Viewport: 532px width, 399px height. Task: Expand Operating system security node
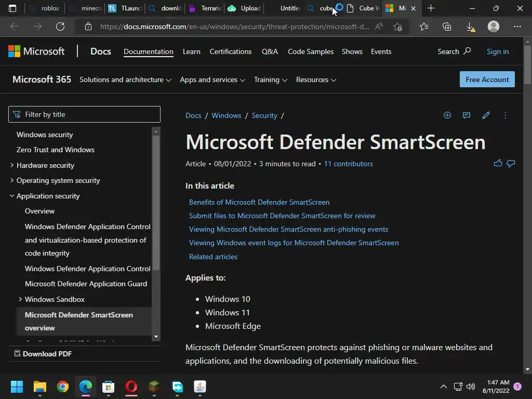pyautogui.click(x=12, y=180)
